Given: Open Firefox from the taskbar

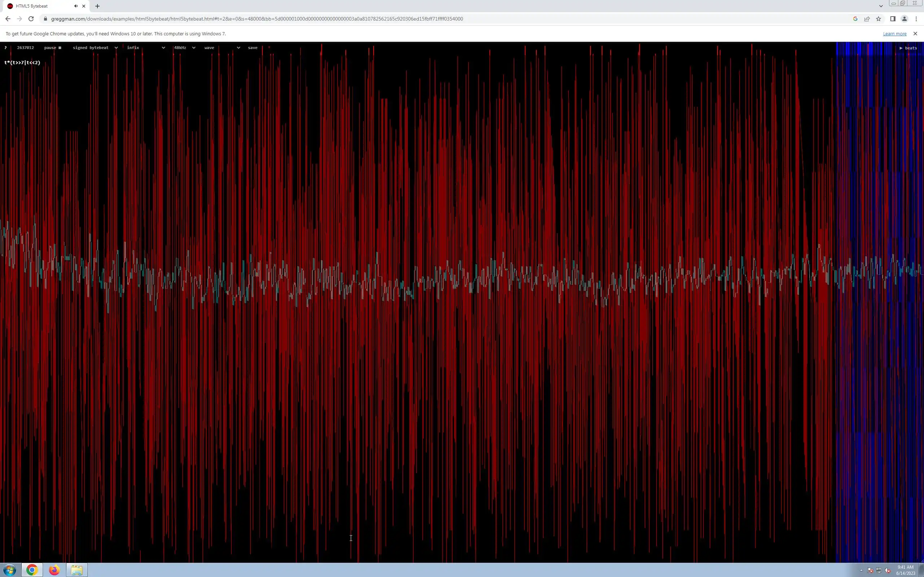Looking at the screenshot, I should click(54, 570).
